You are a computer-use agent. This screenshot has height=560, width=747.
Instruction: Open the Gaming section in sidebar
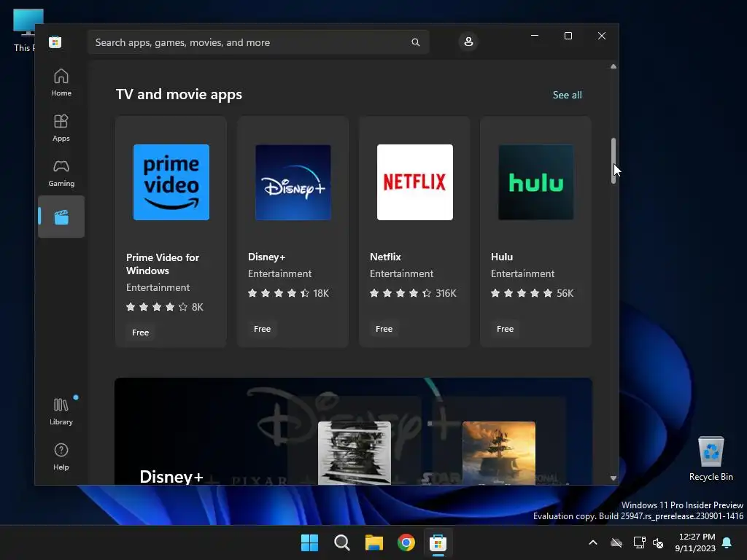(61, 173)
